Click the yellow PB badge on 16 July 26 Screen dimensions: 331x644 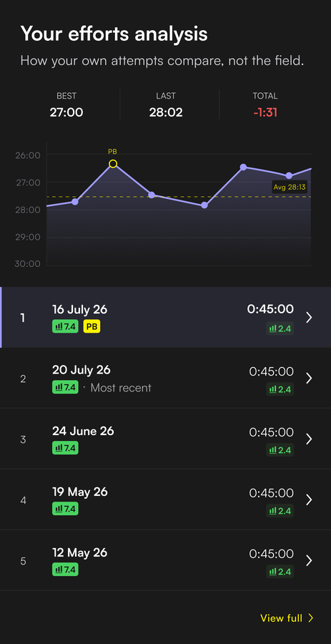tap(92, 326)
